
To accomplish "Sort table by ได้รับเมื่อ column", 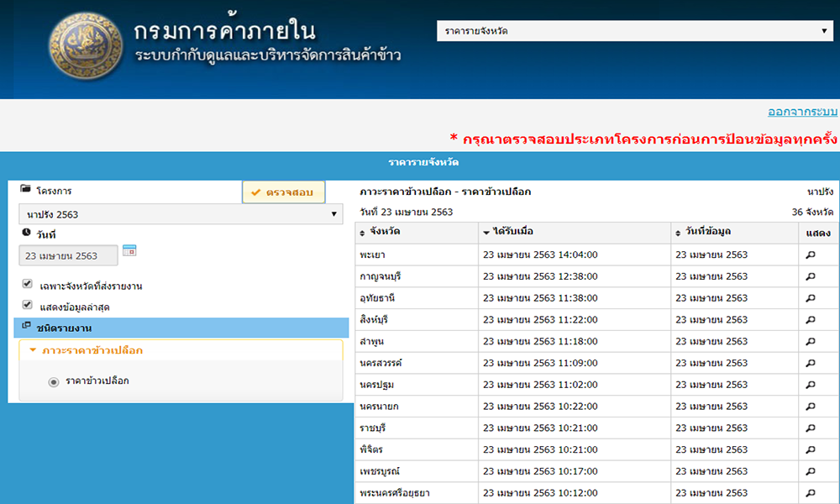I will click(x=575, y=232).
